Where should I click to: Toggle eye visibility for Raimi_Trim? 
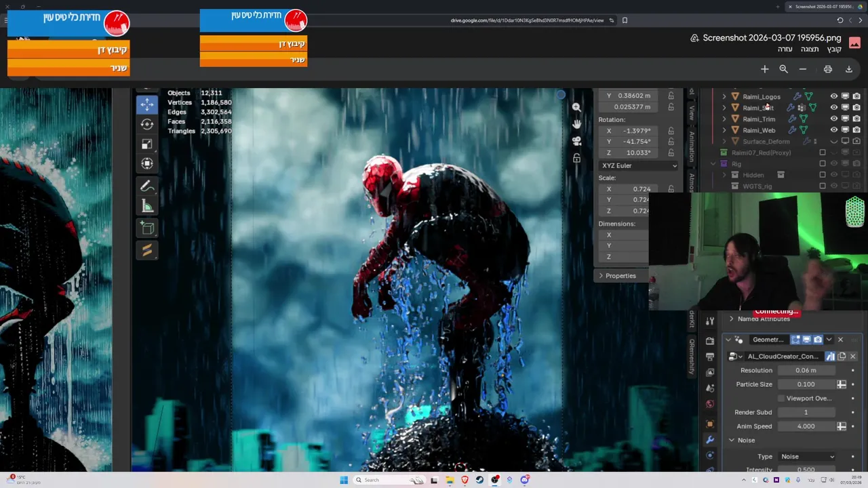(x=834, y=119)
